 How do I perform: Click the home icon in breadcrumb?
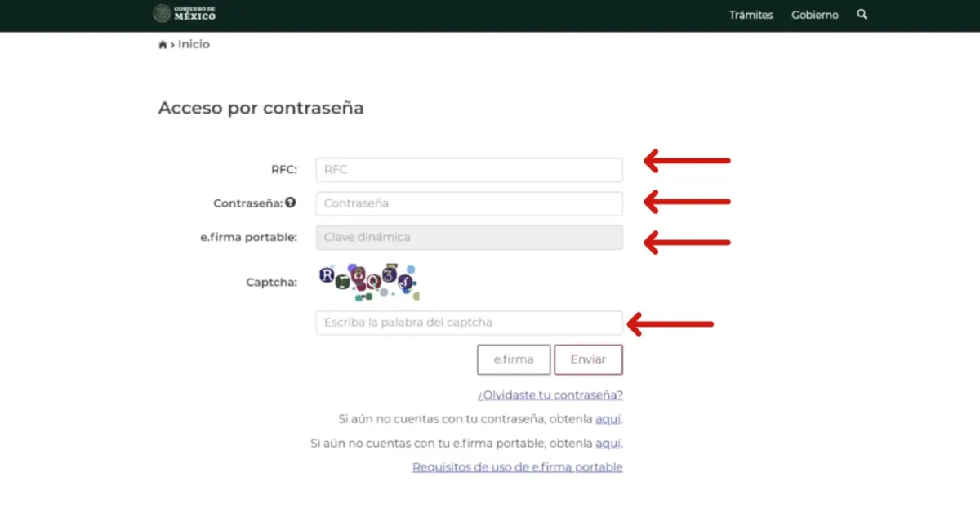tap(163, 45)
